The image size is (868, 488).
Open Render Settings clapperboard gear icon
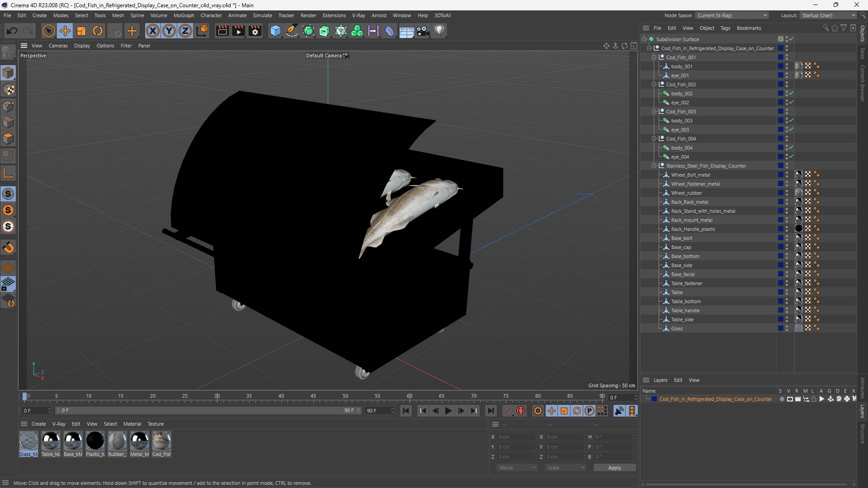[x=255, y=31]
